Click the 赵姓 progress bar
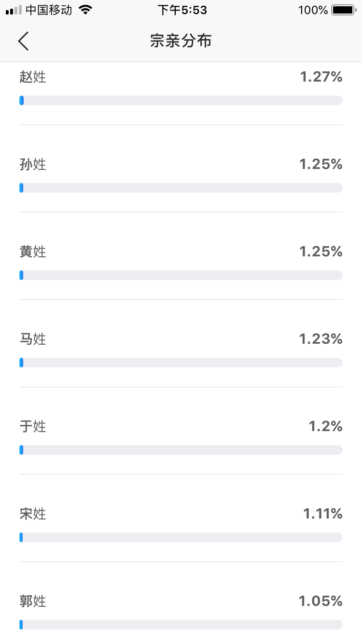 181,100
